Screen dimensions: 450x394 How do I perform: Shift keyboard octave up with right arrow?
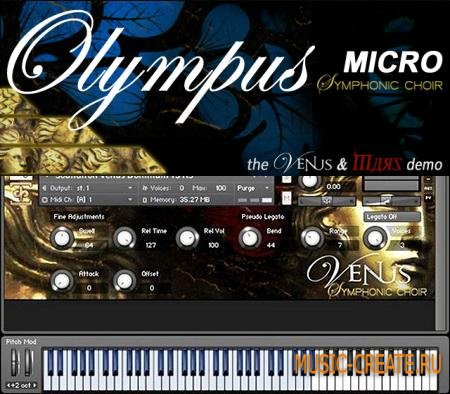pyautogui.click(x=35, y=385)
